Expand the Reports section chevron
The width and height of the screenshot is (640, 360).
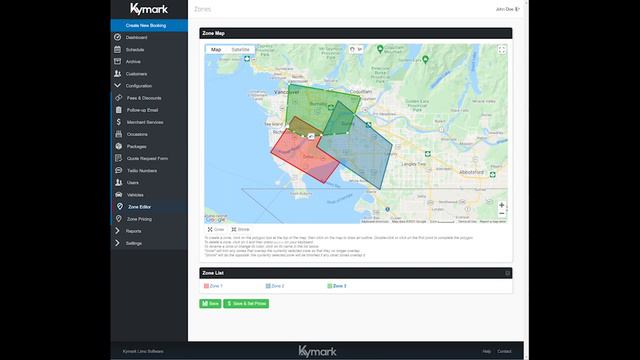click(118, 231)
